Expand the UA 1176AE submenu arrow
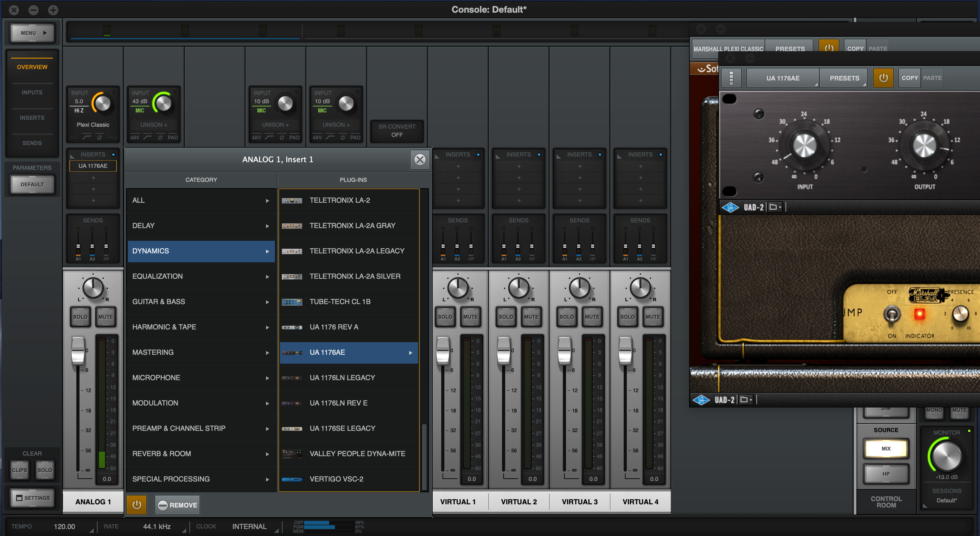 point(410,353)
